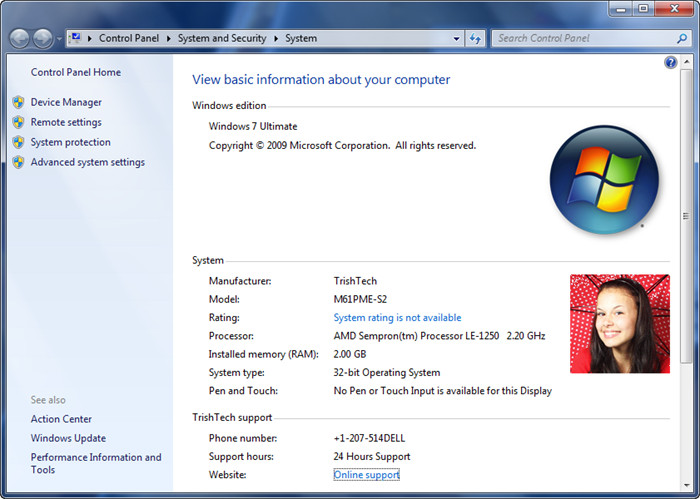Open Performance Information and Tools link
Image resolution: width=700 pixels, height=499 pixels.
(96, 463)
